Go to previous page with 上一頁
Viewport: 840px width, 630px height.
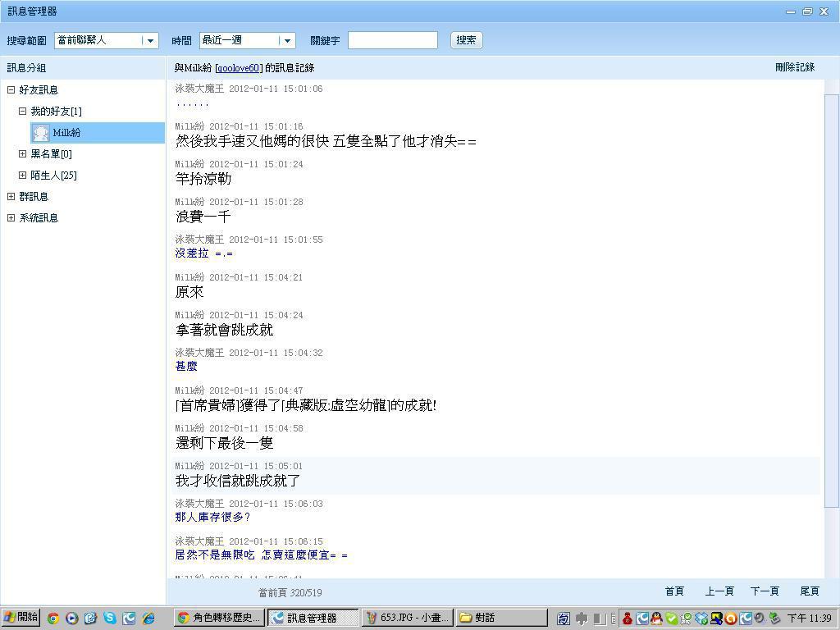pos(719,591)
